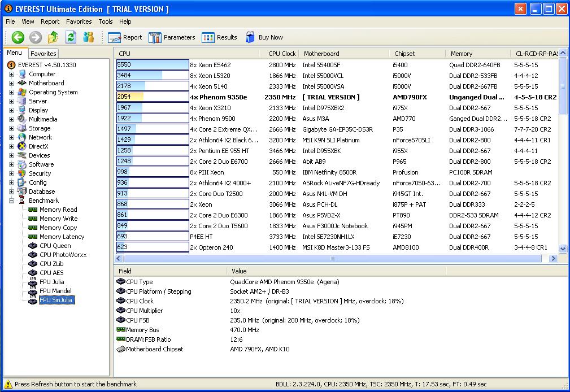Sort by the CPU Clock column header
Viewport: 570px width, 392px height.
279,54
